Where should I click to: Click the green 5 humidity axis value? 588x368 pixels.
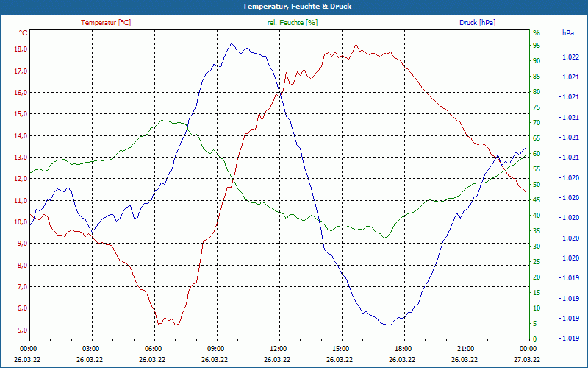click(x=535, y=324)
